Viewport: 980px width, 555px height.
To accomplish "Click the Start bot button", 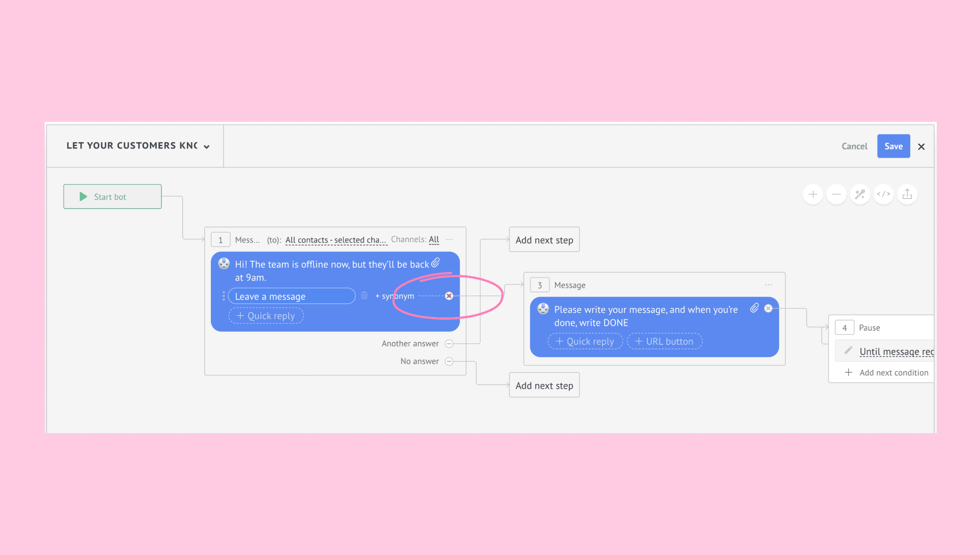I will click(112, 197).
